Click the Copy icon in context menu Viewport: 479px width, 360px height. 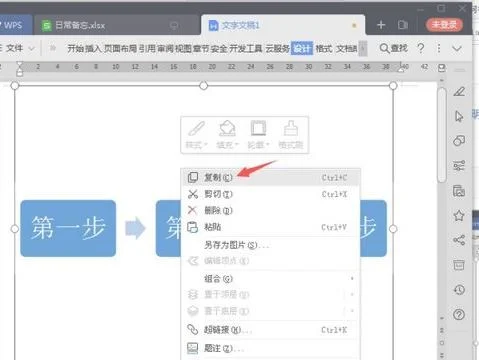(x=193, y=177)
